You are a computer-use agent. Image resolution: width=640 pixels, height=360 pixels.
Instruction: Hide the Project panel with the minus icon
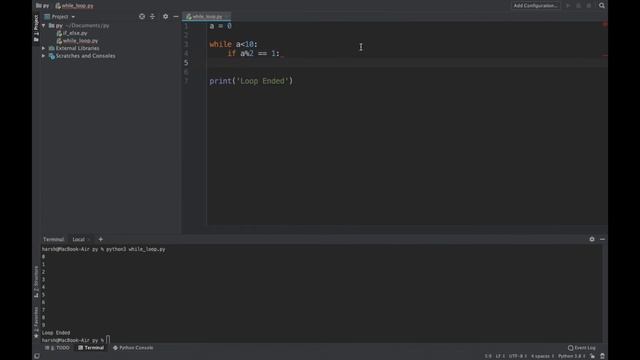pyautogui.click(x=176, y=17)
